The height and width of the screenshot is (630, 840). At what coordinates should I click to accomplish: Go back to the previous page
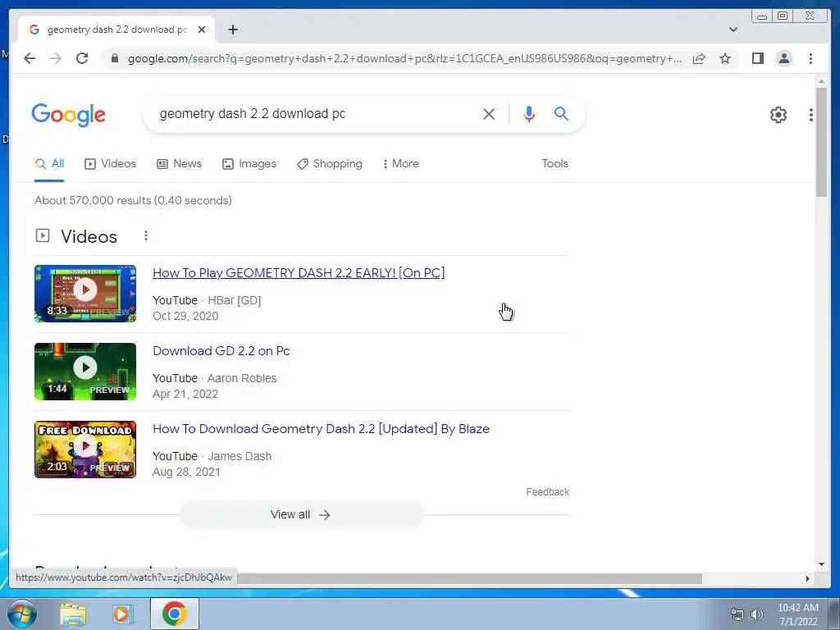30,58
